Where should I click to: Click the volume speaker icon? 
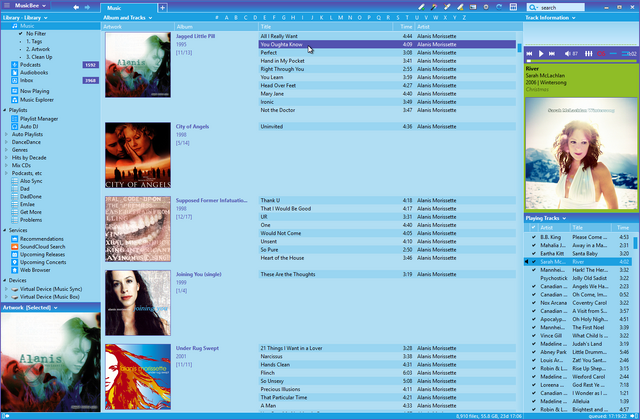(x=567, y=53)
